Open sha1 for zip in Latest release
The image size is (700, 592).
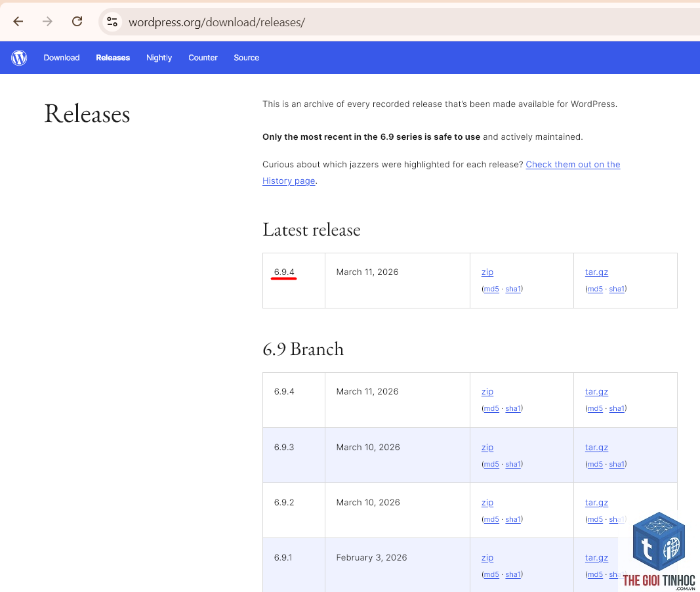(x=513, y=289)
